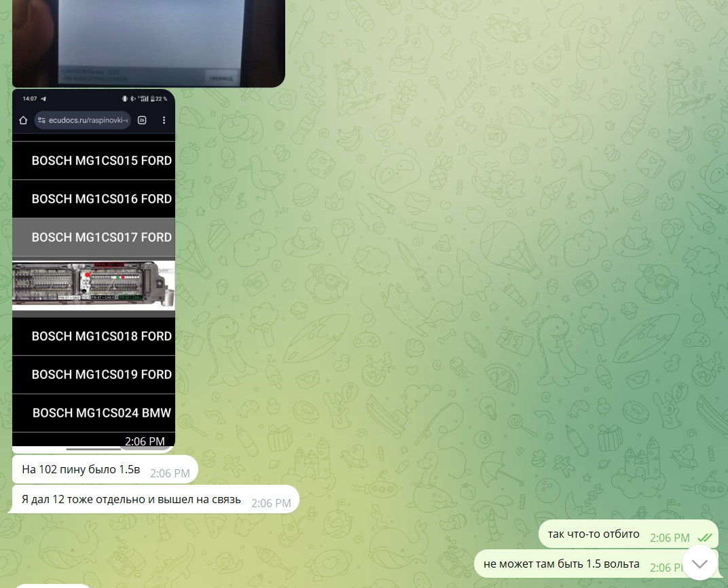
Task: Click the three-dot browser menu icon
Action: point(163,120)
